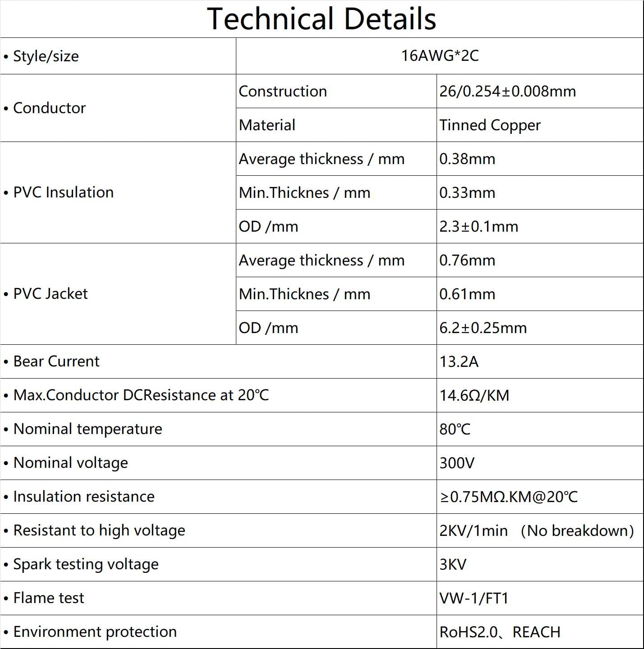Click the Tinned Copper material cell
This screenshot has height=649, width=644.
coord(490,125)
